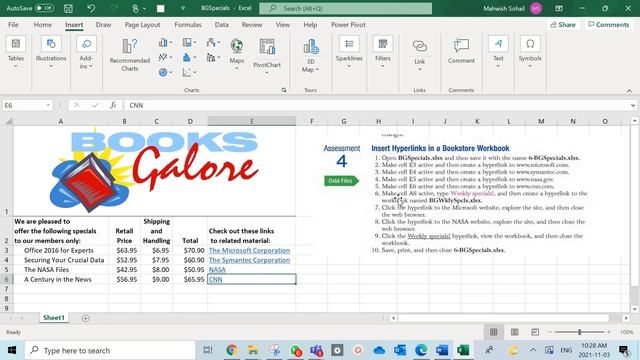Select the Sheet1 tab

[x=54, y=318]
